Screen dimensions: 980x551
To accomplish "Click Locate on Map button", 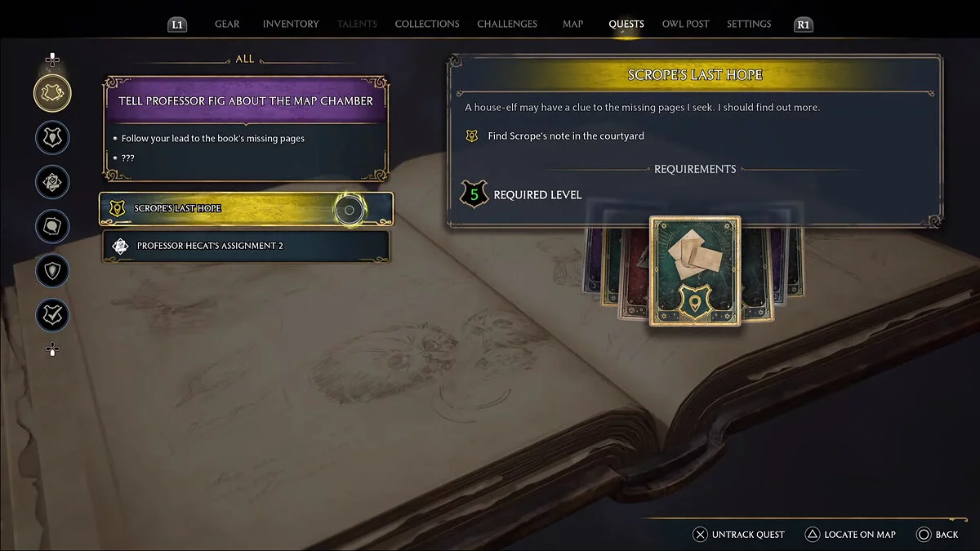I will click(x=850, y=535).
